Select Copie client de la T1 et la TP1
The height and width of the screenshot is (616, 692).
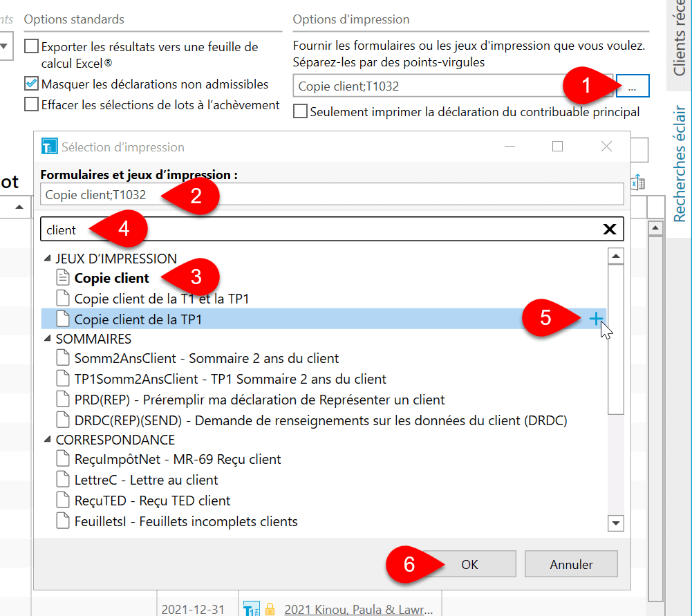pyautogui.click(x=162, y=299)
